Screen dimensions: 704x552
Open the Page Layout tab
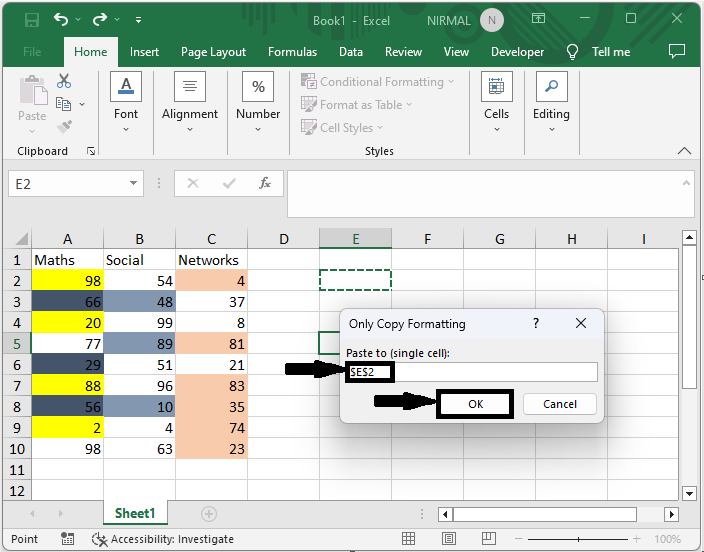[x=213, y=52]
